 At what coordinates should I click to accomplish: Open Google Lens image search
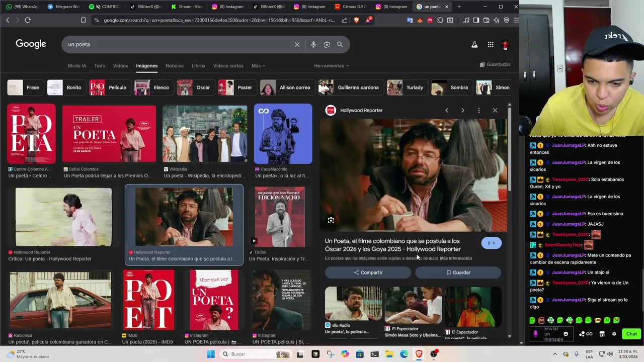(327, 44)
